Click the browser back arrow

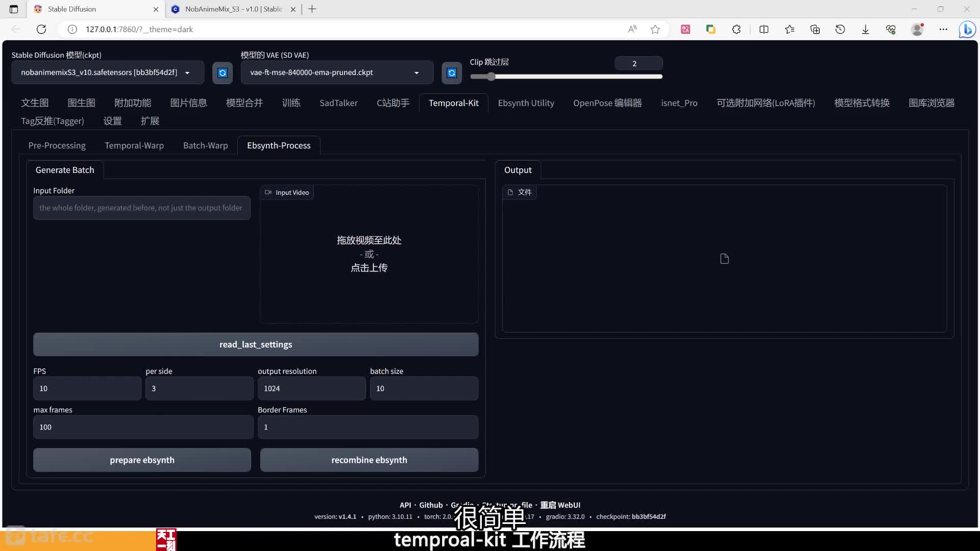(x=16, y=29)
